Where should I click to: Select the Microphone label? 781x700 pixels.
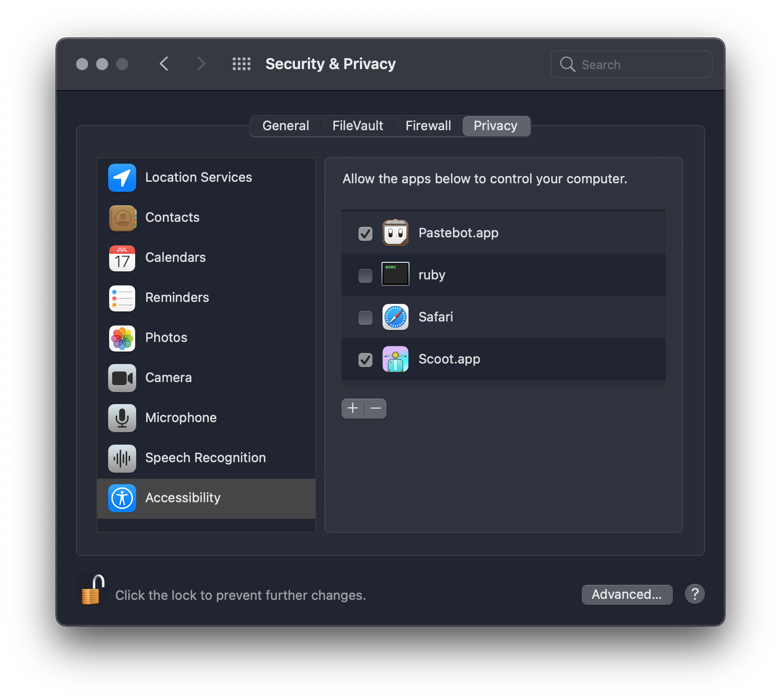pyautogui.click(x=181, y=418)
